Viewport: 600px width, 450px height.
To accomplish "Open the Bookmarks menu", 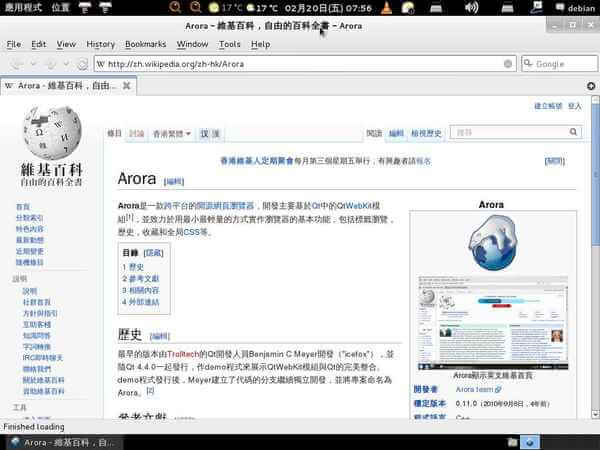I will [x=145, y=44].
